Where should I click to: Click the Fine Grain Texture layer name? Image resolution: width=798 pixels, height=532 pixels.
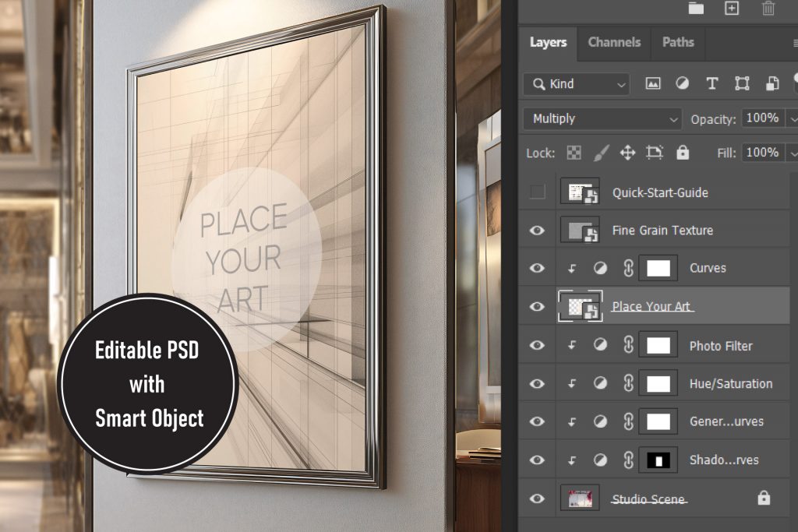click(x=662, y=231)
